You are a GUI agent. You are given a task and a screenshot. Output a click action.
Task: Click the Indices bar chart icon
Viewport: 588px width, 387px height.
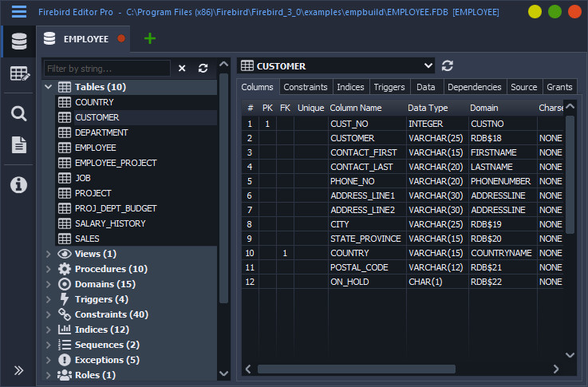tap(65, 330)
